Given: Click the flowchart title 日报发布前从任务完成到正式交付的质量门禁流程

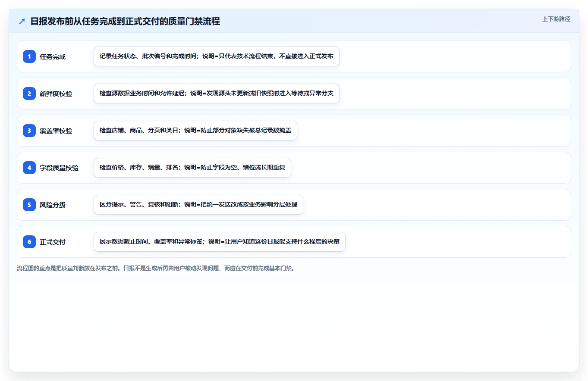Looking at the screenshot, I should [x=125, y=21].
